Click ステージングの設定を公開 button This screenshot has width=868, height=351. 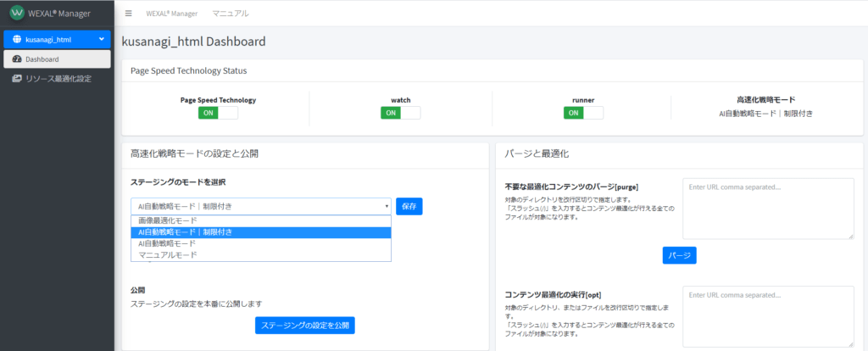point(304,325)
